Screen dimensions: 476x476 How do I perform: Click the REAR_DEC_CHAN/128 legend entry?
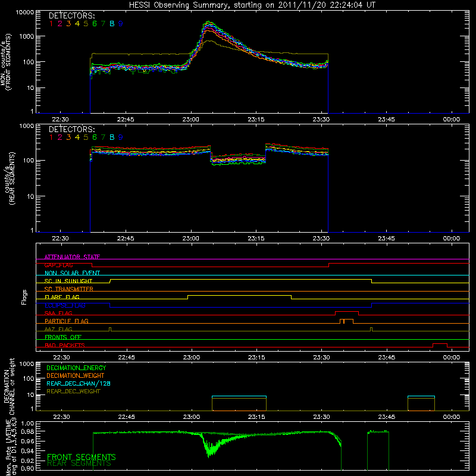click(79, 383)
